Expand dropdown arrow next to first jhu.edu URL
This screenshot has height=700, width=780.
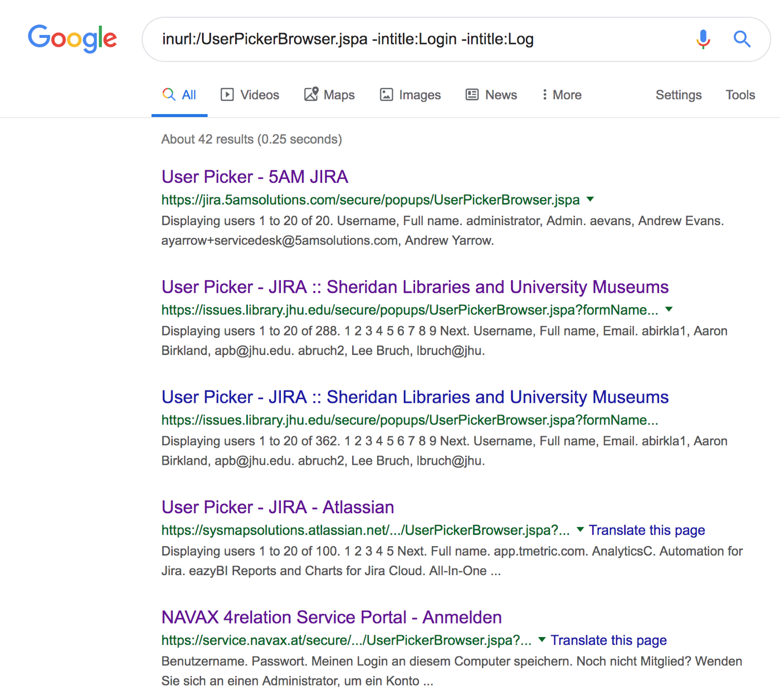pyautogui.click(x=669, y=309)
